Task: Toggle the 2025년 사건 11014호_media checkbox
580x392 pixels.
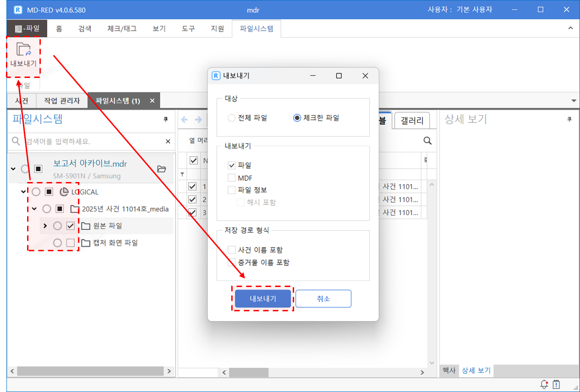Action: [x=60, y=209]
